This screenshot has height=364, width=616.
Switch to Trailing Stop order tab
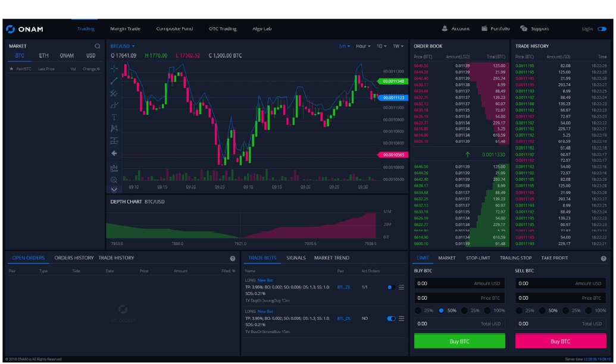tap(515, 258)
